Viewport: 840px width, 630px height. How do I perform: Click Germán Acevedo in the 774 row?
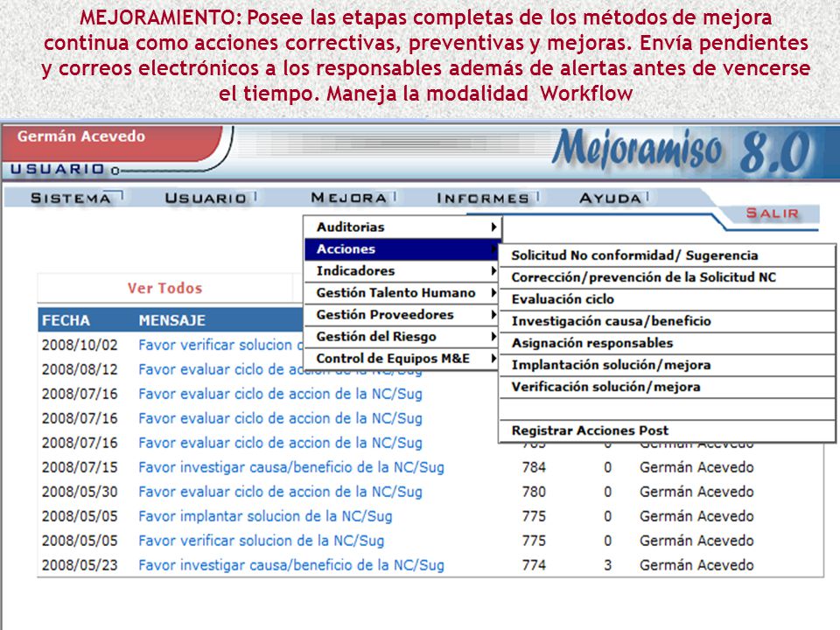click(x=696, y=565)
